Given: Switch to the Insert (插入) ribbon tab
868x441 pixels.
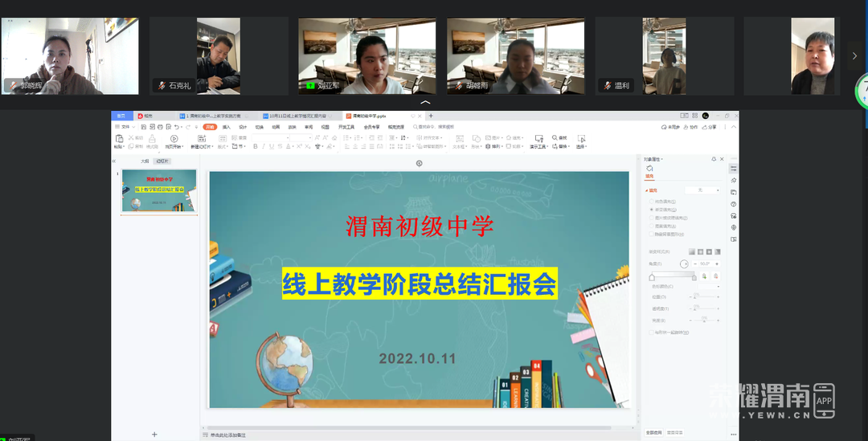Looking at the screenshot, I should point(227,127).
